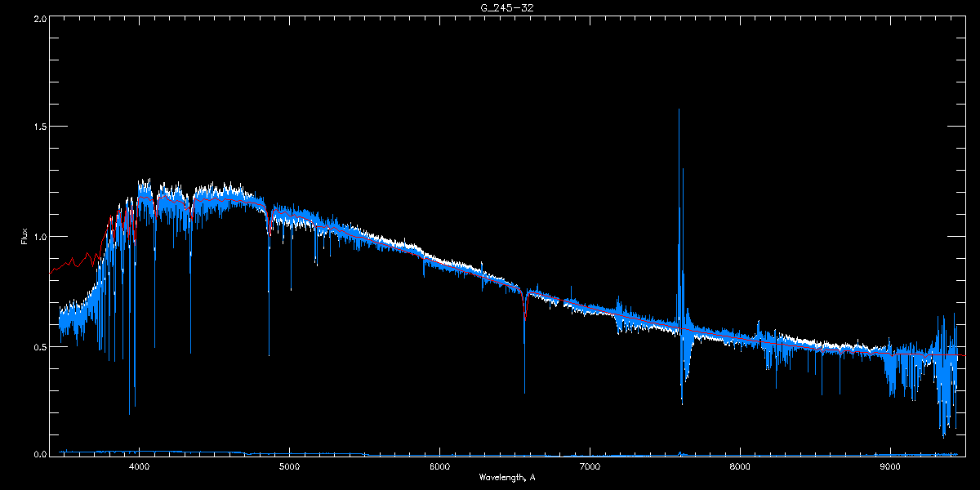Click the 6000 wavelength tick label
Screen dimensions: 980x490
(x=439, y=467)
